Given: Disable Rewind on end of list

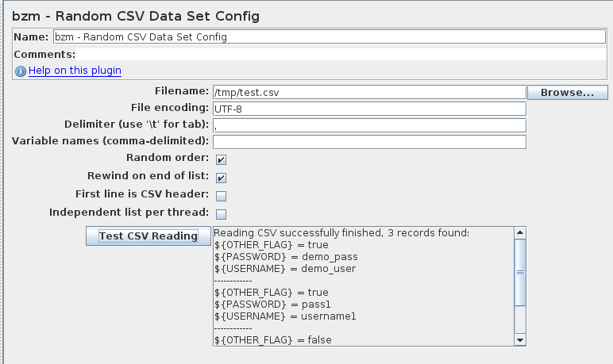Looking at the screenshot, I should pyautogui.click(x=221, y=178).
